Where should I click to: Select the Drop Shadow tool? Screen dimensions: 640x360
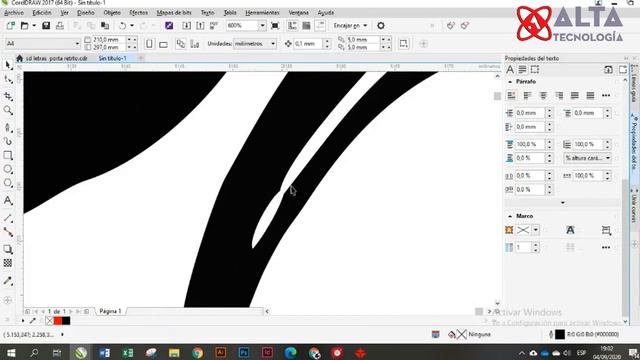point(8,249)
